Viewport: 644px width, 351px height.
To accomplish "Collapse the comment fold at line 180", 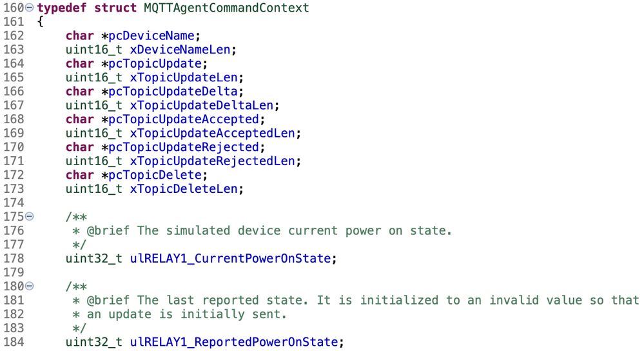I will [x=30, y=286].
